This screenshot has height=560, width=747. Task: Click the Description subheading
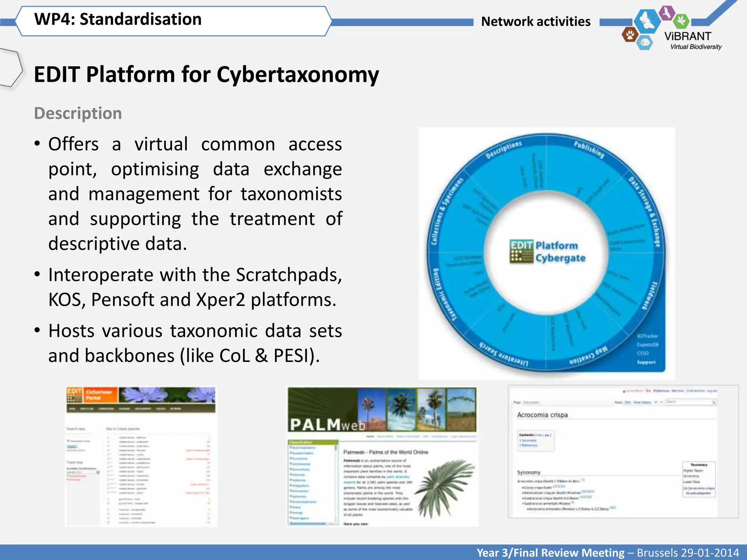pos(78,113)
